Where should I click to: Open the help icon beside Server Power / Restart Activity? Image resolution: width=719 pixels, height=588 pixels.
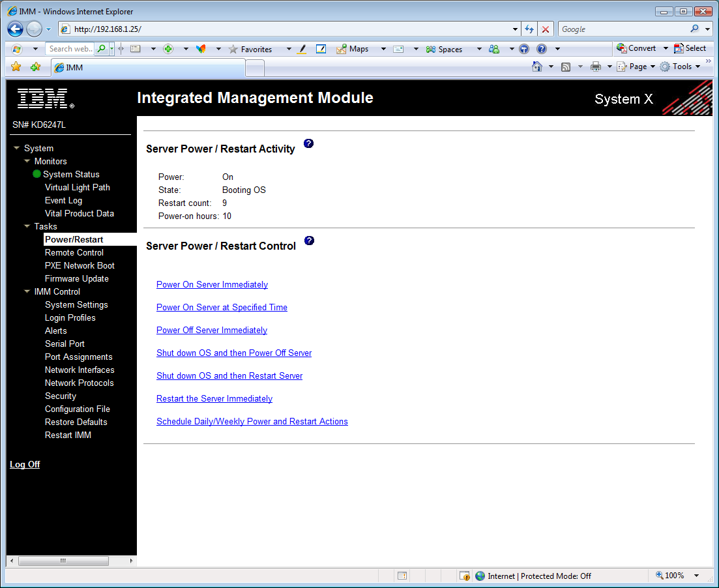click(x=308, y=143)
